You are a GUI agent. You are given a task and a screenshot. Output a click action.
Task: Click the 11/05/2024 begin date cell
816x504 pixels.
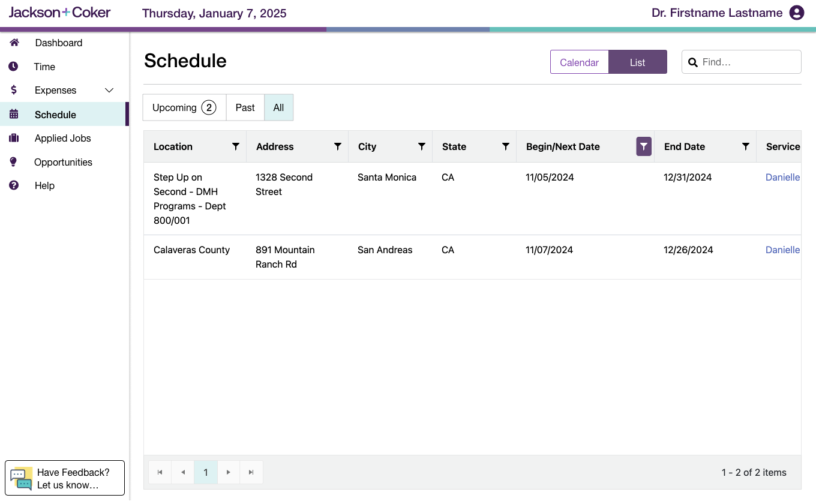(585, 199)
